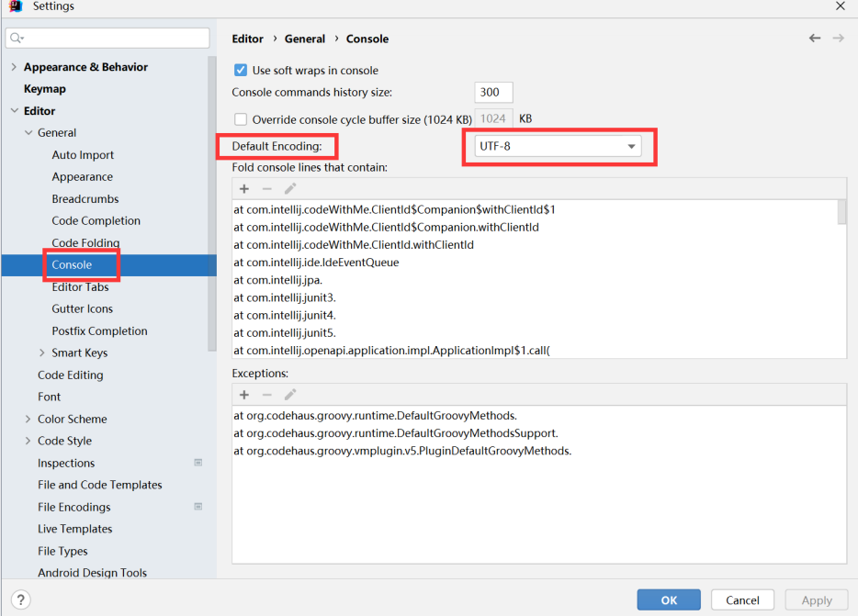The image size is (858, 616).
Task: Open Font settings
Action: pyautogui.click(x=49, y=397)
